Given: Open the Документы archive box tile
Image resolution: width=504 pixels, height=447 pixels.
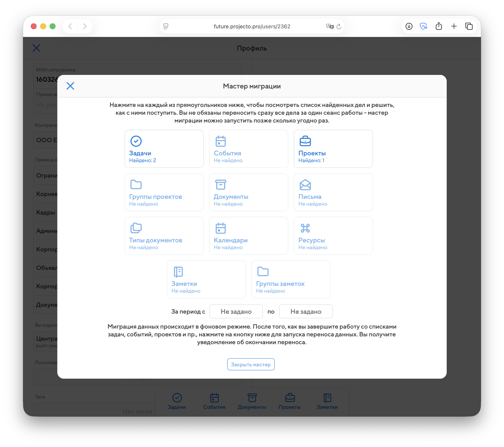Looking at the screenshot, I should coord(249,193).
